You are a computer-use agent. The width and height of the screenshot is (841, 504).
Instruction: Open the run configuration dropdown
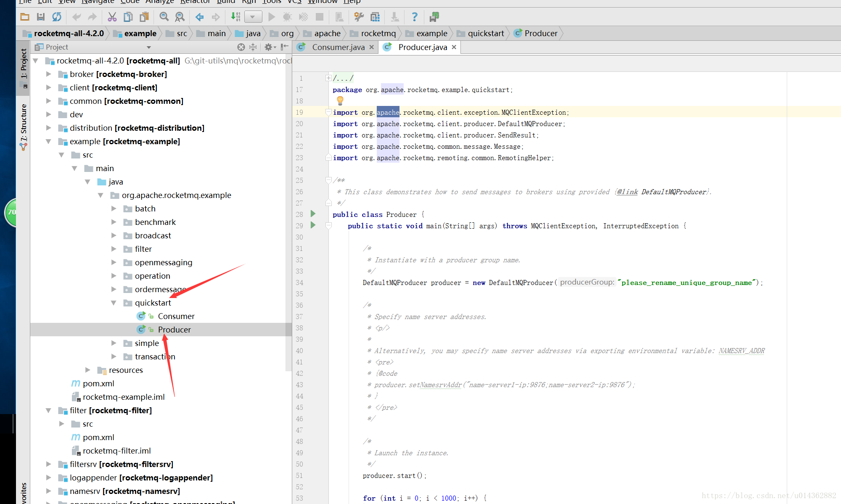(253, 17)
